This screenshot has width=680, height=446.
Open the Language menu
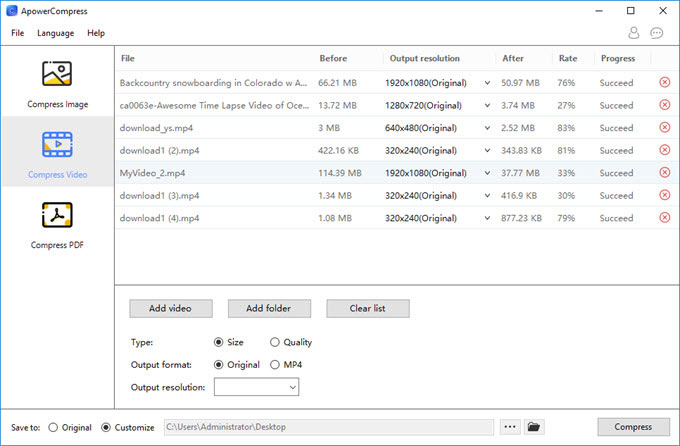[x=56, y=33]
